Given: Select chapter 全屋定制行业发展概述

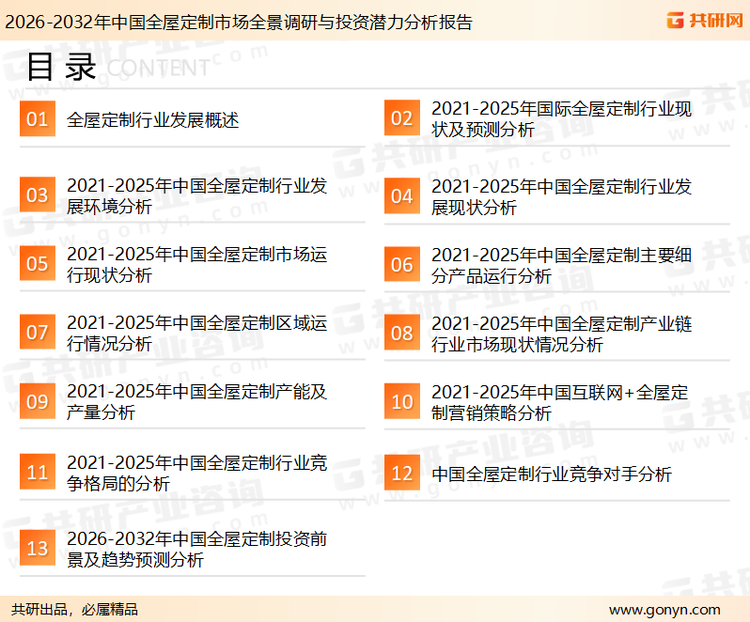Looking at the screenshot, I should [x=153, y=120].
